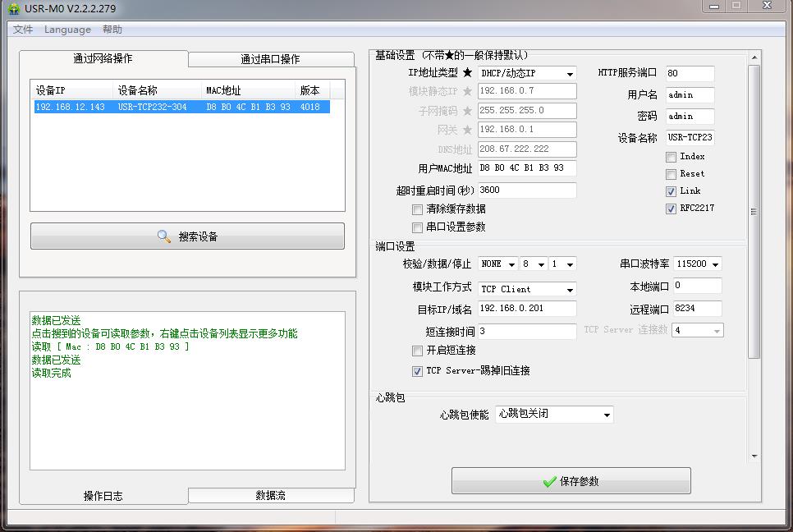Open the Language menu
Viewport: 793px width, 532px height.
pyautogui.click(x=67, y=30)
